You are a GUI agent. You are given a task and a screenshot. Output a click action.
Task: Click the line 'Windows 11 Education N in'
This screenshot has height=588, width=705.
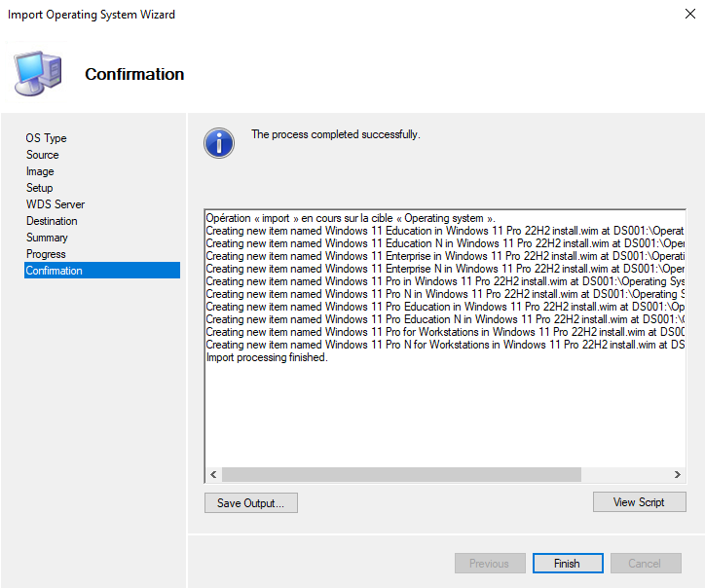click(x=445, y=243)
